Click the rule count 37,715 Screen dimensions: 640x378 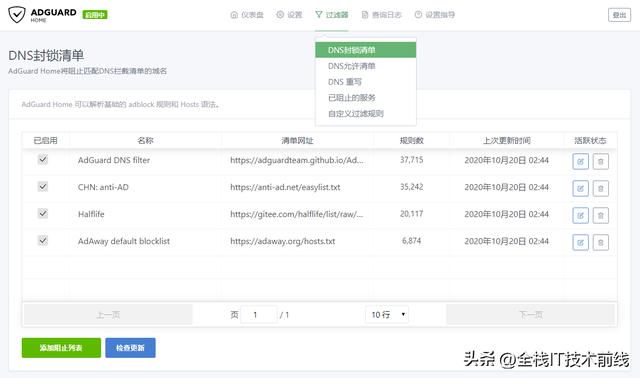point(411,160)
